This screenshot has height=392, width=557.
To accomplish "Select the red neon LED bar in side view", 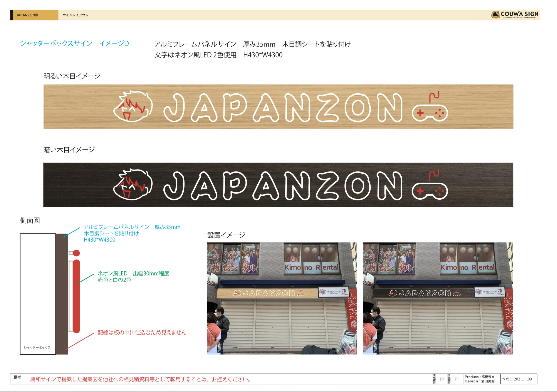I will [76, 296].
